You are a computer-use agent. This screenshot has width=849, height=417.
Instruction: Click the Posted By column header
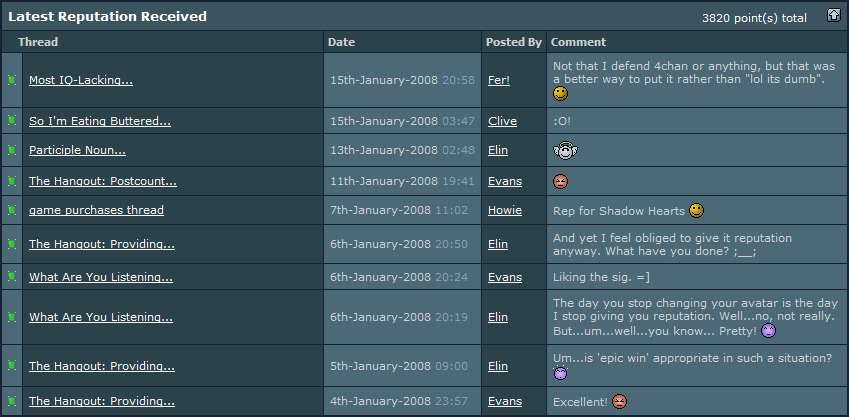[513, 42]
